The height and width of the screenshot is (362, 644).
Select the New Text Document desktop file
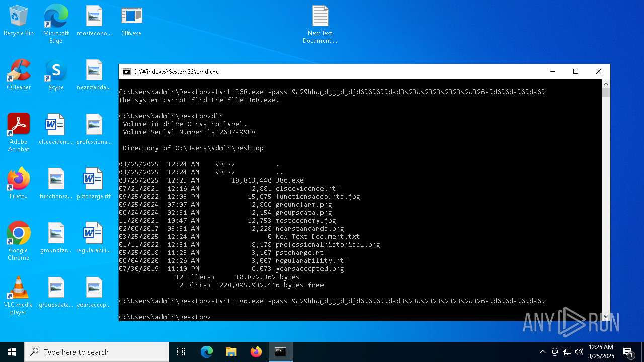(x=320, y=24)
